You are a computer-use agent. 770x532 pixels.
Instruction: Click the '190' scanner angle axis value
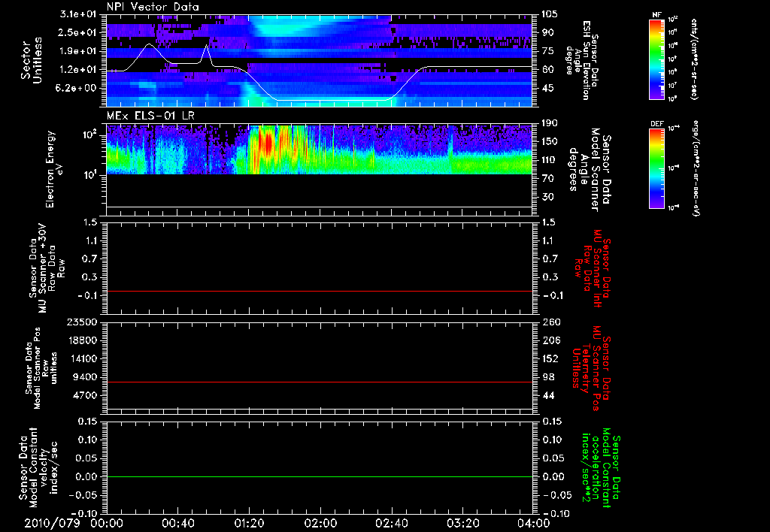pyautogui.click(x=550, y=123)
